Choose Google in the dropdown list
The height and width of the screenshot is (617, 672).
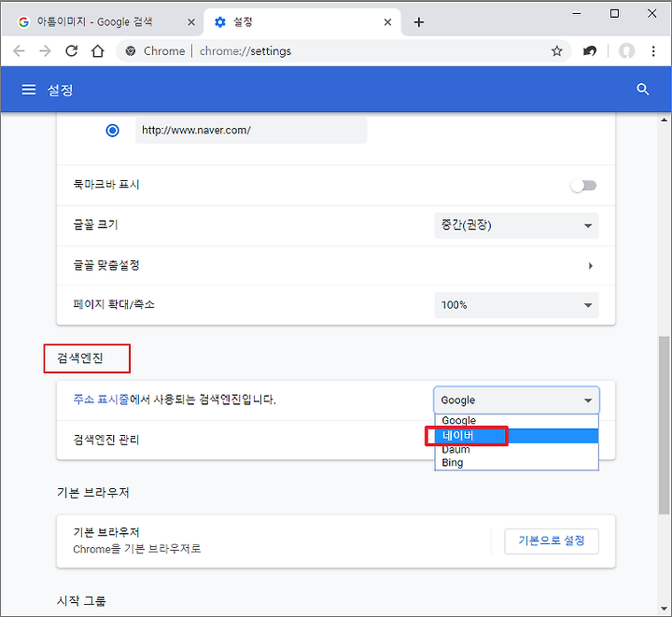pyautogui.click(x=516, y=421)
